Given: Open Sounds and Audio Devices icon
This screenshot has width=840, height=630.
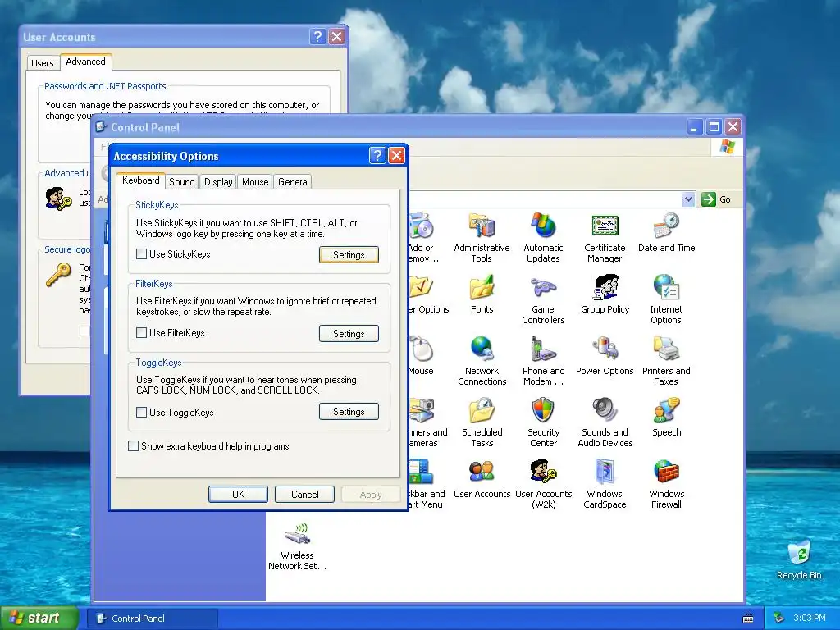Looking at the screenshot, I should tap(605, 422).
